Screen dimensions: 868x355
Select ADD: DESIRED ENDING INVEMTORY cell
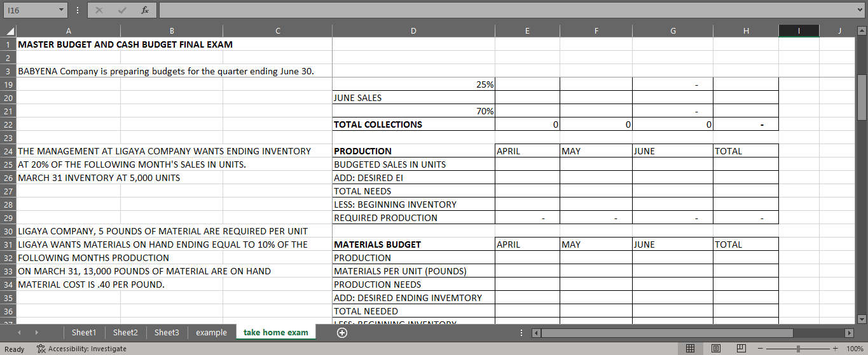(413, 298)
